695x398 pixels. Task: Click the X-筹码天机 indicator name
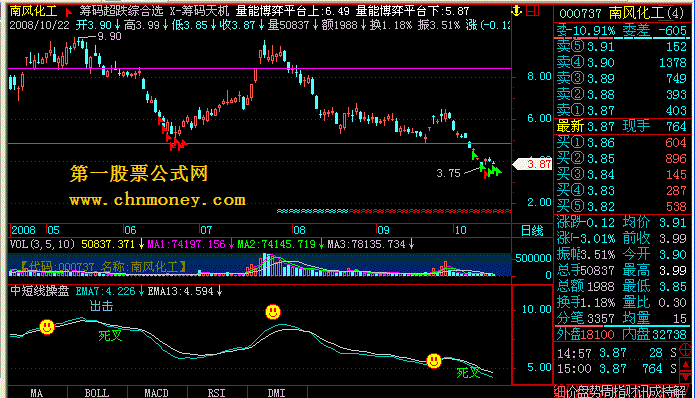coord(199,11)
